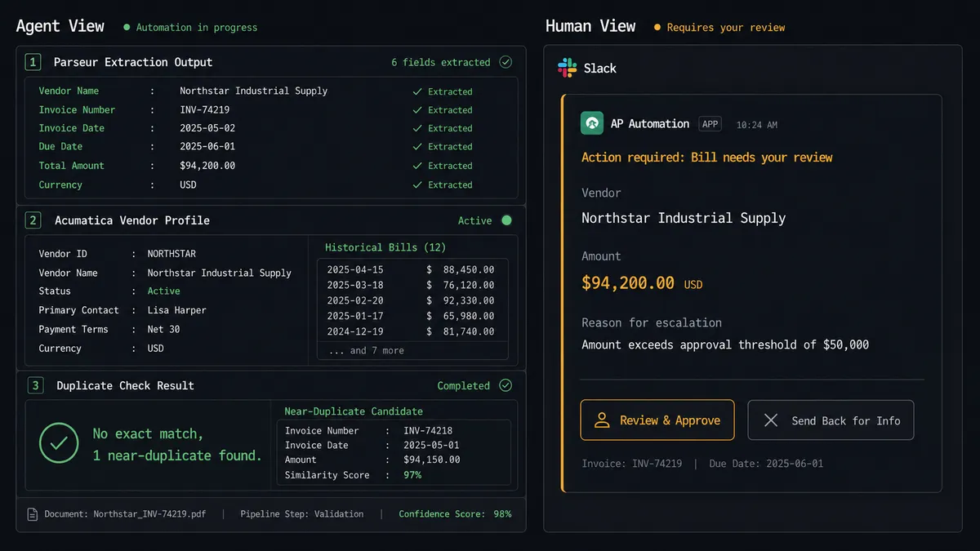The width and height of the screenshot is (980, 551).
Task: Click the person icon on Review & Approve
Action: (602, 420)
